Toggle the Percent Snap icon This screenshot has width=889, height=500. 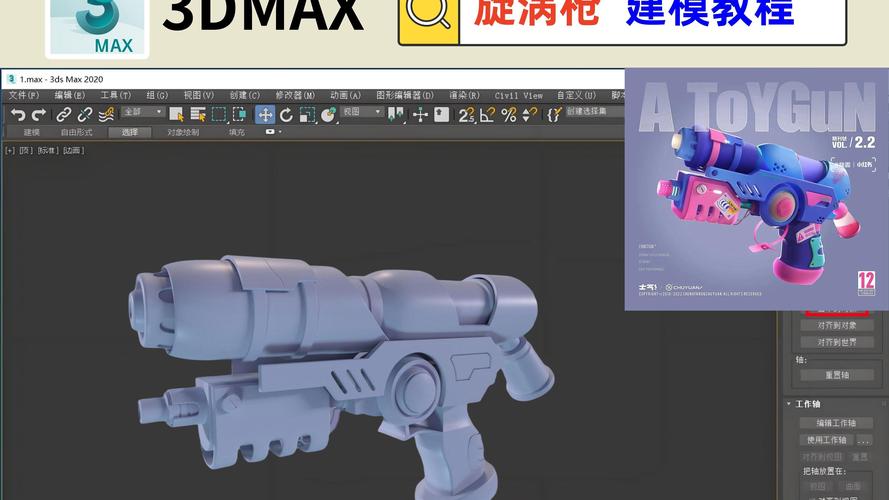(x=509, y=115)
